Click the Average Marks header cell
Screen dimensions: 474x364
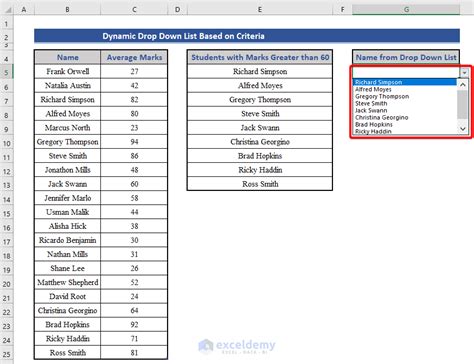pyautogui.click(x=134, y=57)
